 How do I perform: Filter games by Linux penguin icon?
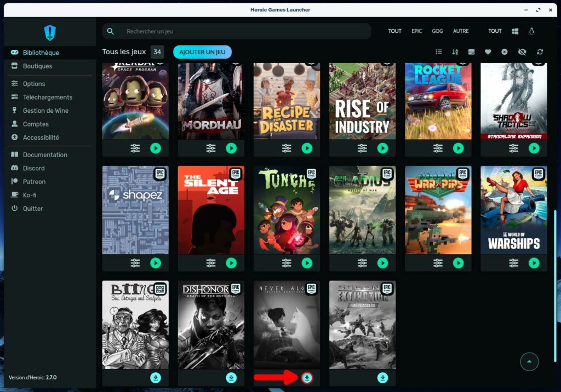click(x=531, y=31)
